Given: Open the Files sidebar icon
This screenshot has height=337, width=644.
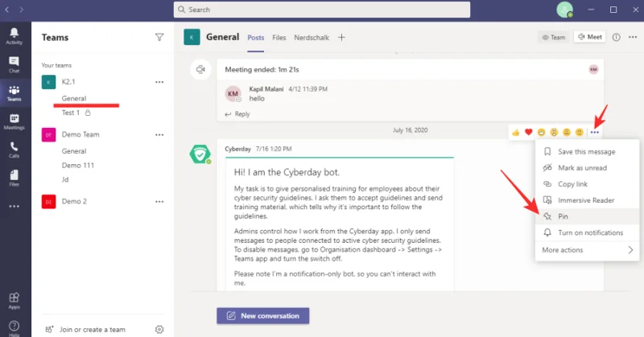Looking at the screenshot, I should point(14,178).
